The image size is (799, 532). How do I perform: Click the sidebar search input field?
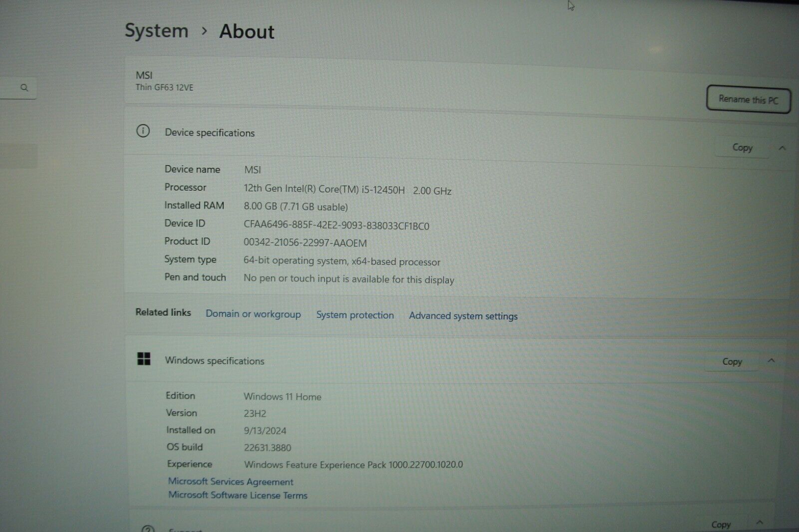[x=18, y=88]
